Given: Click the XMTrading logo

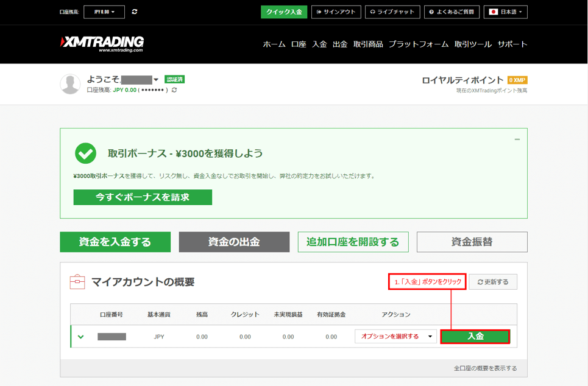Looking at the screenshot, I should [x=102, y=44].
